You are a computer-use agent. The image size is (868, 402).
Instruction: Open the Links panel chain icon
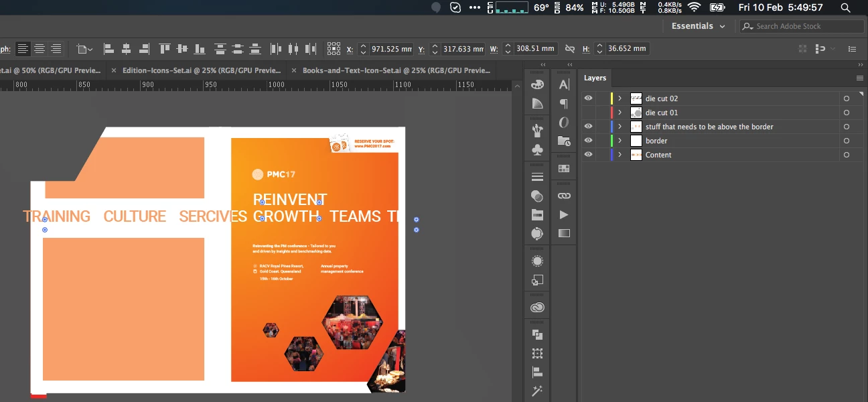pos(564,196)
